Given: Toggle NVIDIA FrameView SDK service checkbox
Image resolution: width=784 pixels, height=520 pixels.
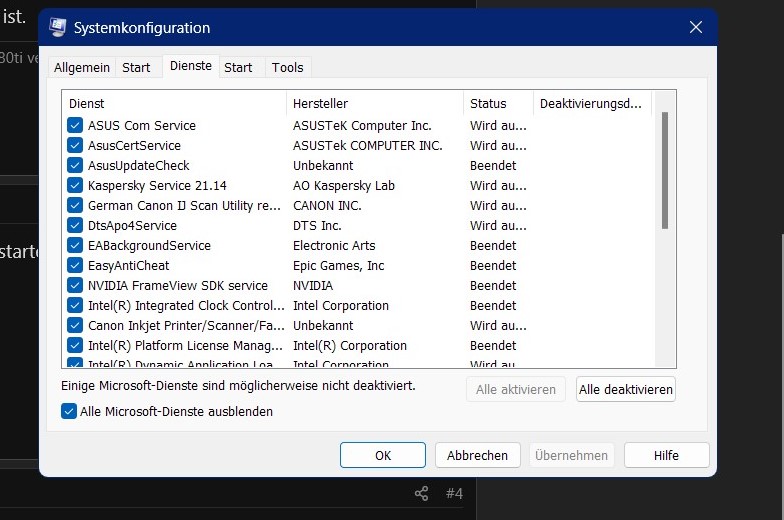Looking at the screenshot, I should coord(75,286).
